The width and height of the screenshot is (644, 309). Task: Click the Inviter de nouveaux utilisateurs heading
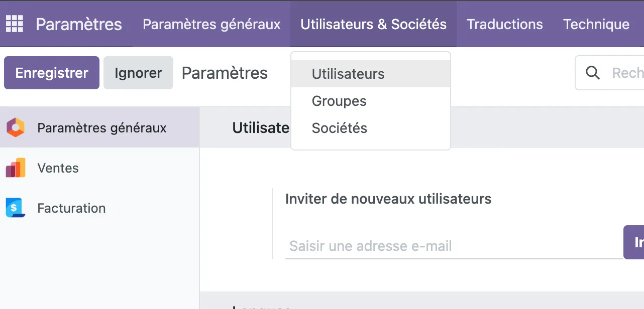(388, 199)
